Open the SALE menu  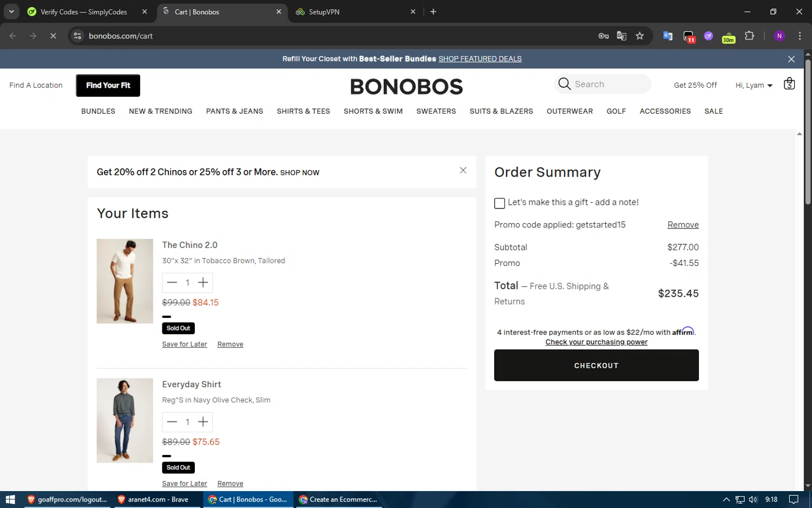713,111
